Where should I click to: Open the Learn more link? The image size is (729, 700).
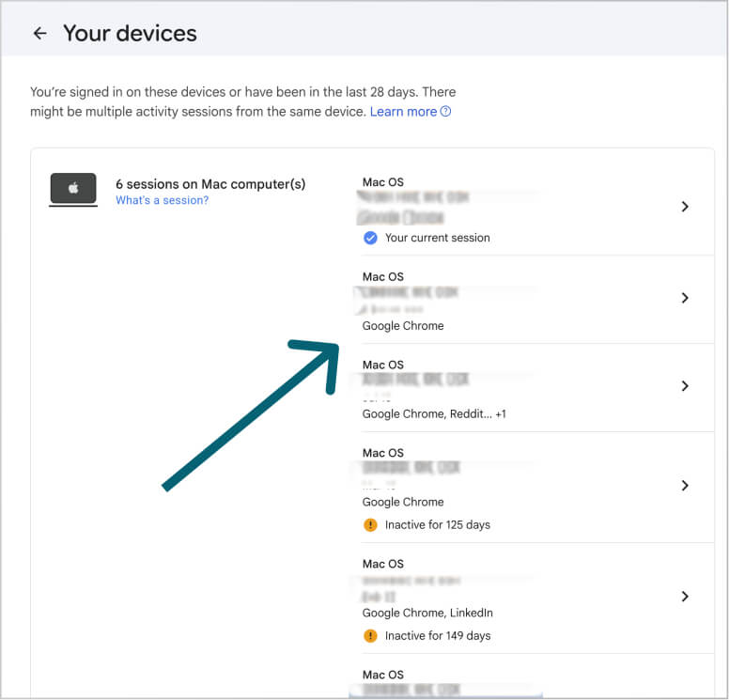[x=403, y=112]
